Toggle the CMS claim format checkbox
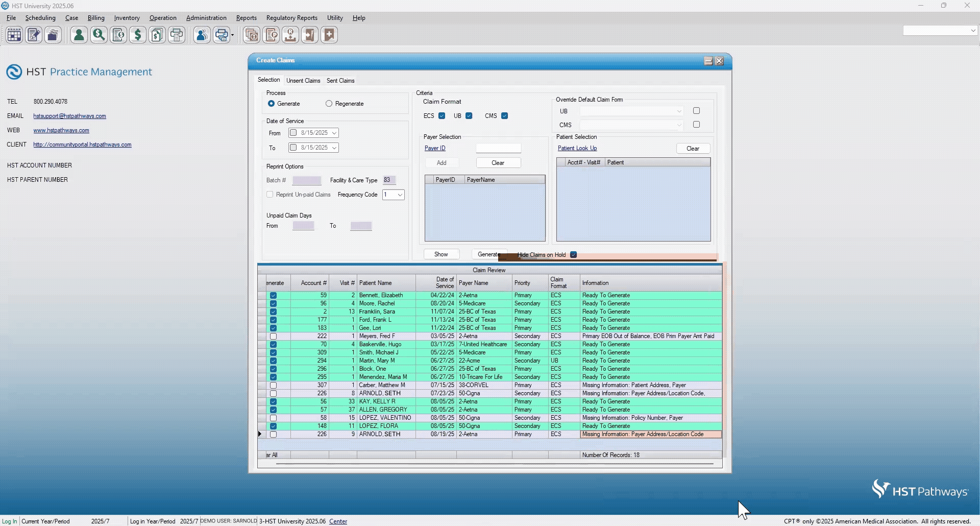The width and height of the screenshot is (980, 526). point(505,116)
